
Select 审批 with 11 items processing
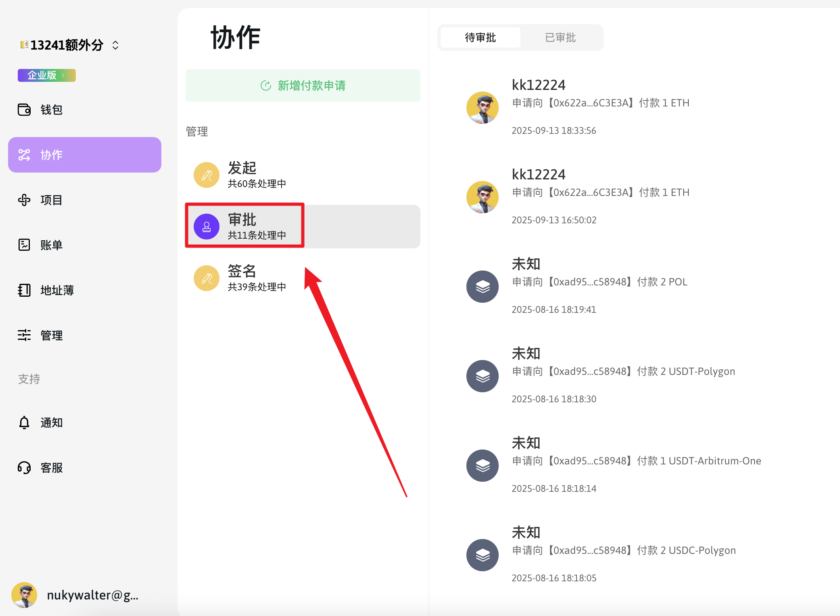tap(303, 227)
